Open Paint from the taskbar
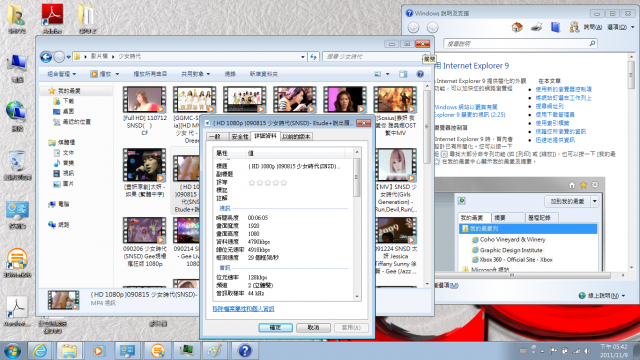The height and width of the screenshot is (360, 640). click(x=215, y=351)
